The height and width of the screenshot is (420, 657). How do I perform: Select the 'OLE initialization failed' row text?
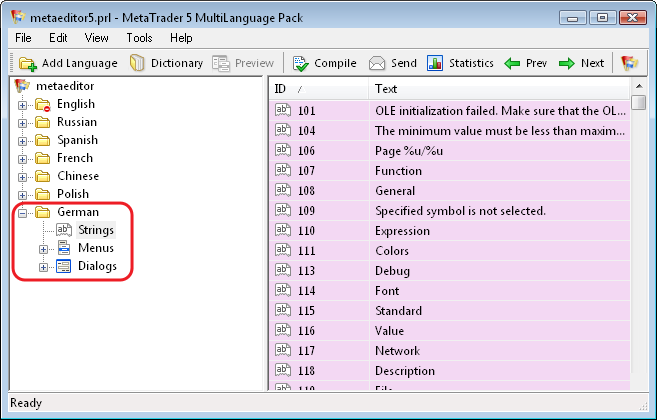coord(500,111)
